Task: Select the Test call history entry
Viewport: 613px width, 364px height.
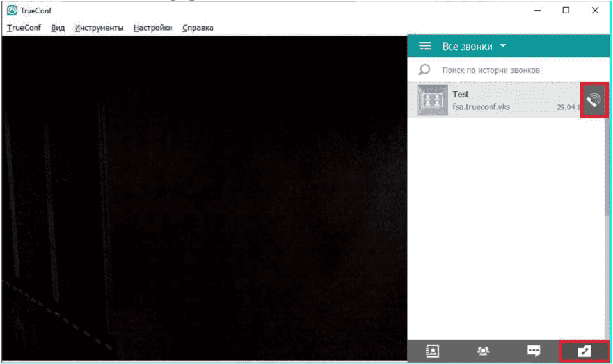Action: [x=495, y=100]
